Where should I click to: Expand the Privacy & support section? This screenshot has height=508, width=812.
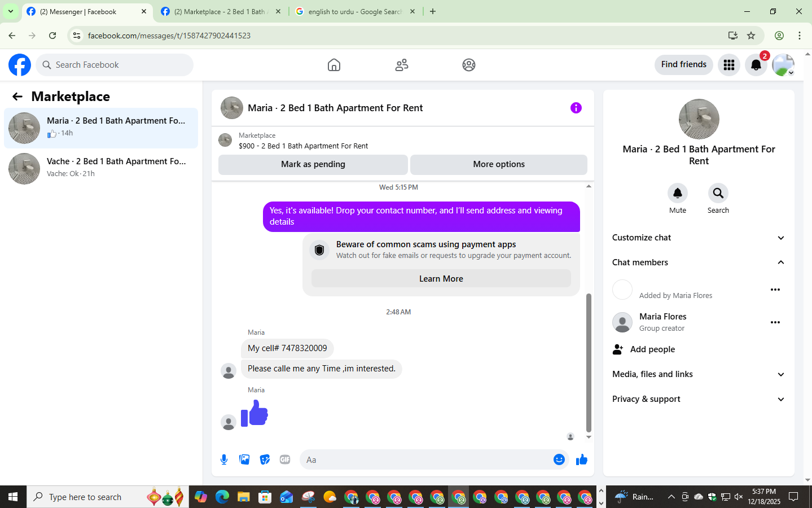(699, 399)
